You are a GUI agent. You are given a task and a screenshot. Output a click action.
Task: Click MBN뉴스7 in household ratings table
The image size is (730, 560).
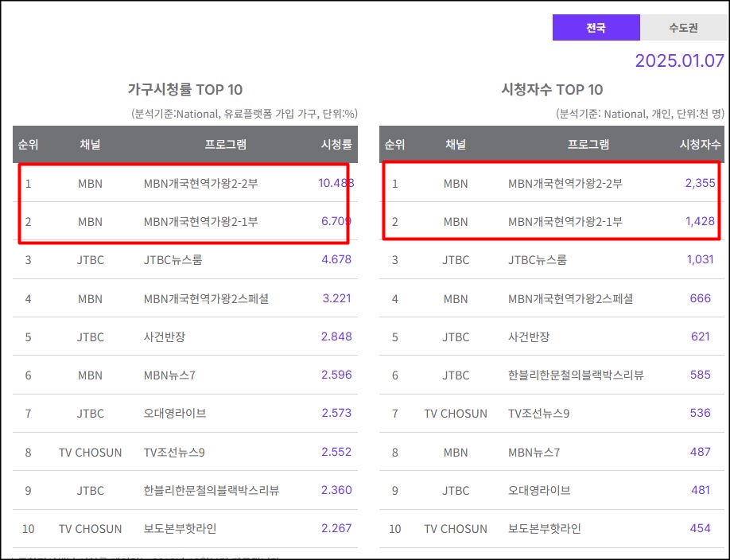coord(169,375)
